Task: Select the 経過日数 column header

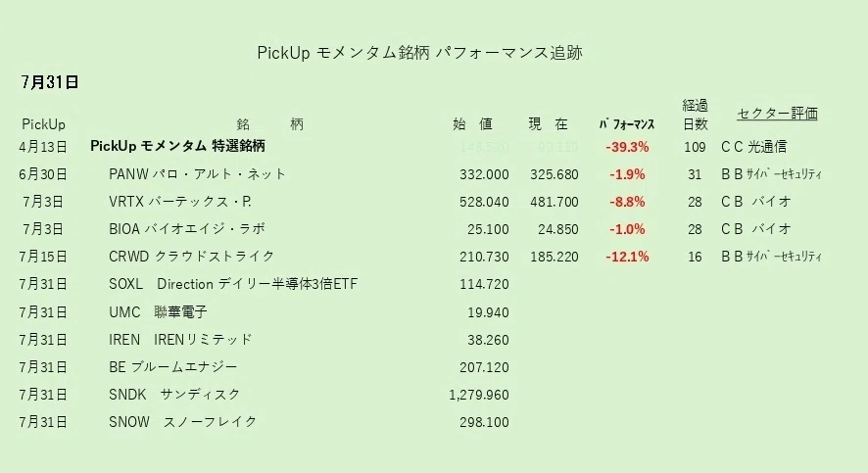Action: (695, 115)
